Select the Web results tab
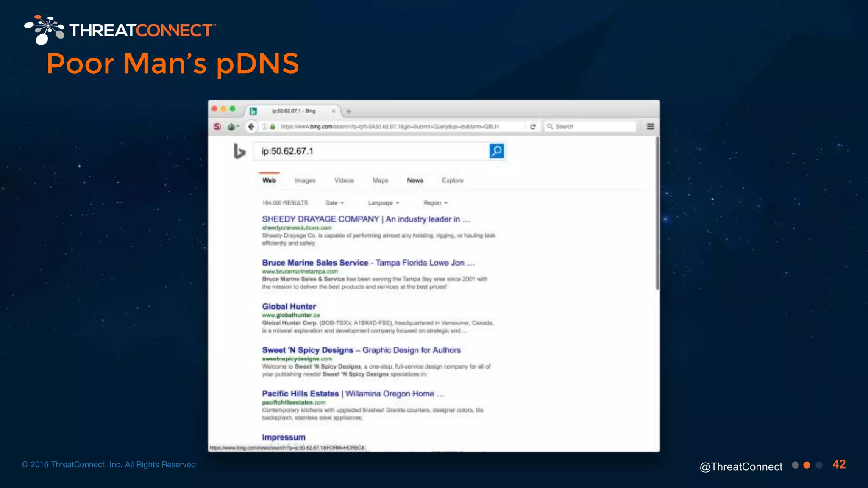The width and height of the screenshot is (868, 488). coord(269,180)
